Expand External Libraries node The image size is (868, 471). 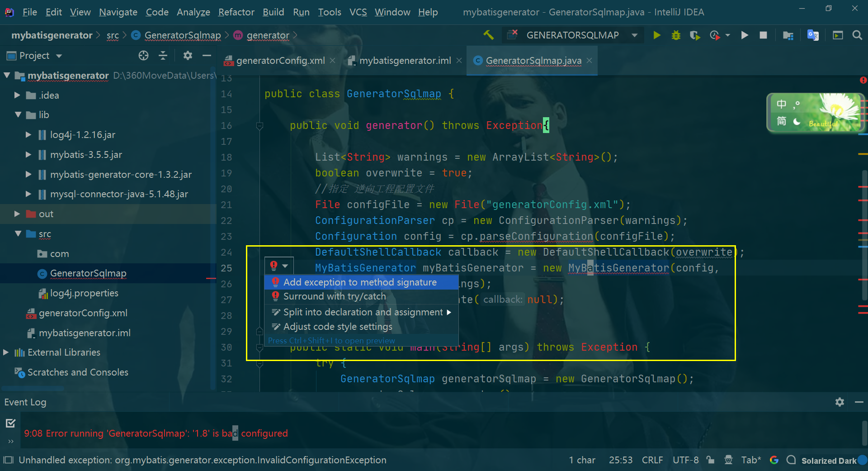point(6,352)
